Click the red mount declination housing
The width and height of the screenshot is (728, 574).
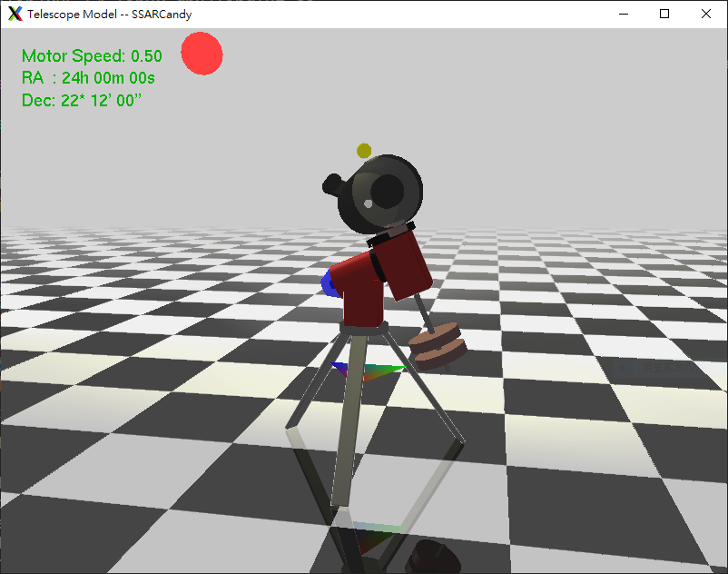tap(402, 265)
